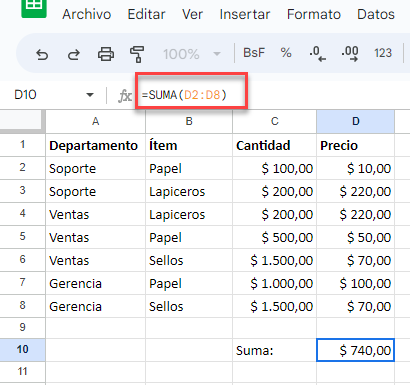The height and width of the screenshot is (385, 410).
Task: Select row 9 header
Action: coord(22,328)
